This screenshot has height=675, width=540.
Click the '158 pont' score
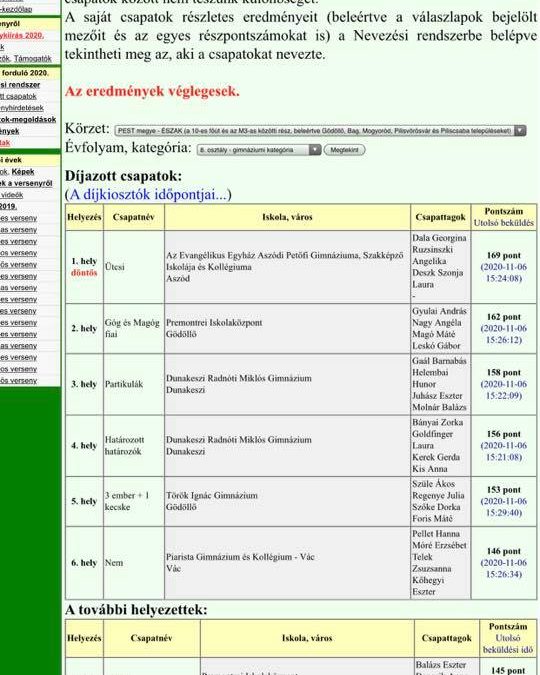click(503, 372)
